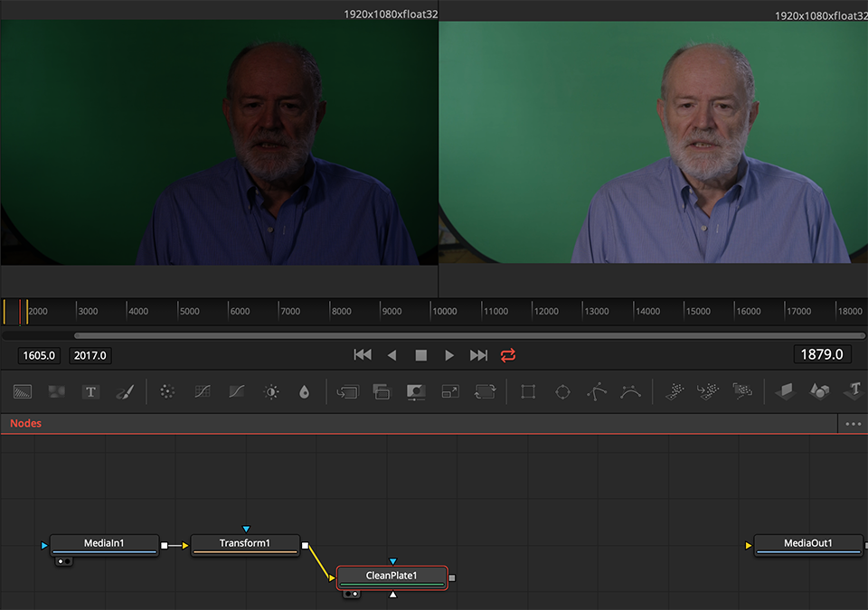868x610 pixels.
Task: Add a Polygon mask
Action: 597,392
